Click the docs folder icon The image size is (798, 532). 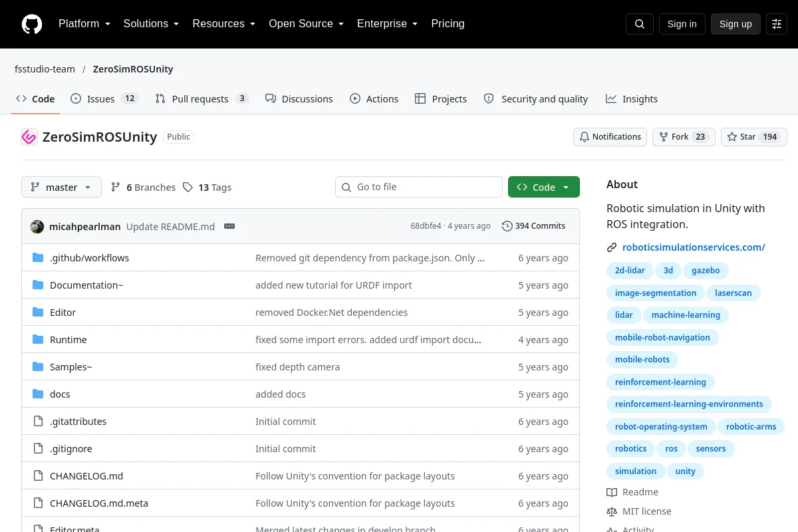(38, 394)
